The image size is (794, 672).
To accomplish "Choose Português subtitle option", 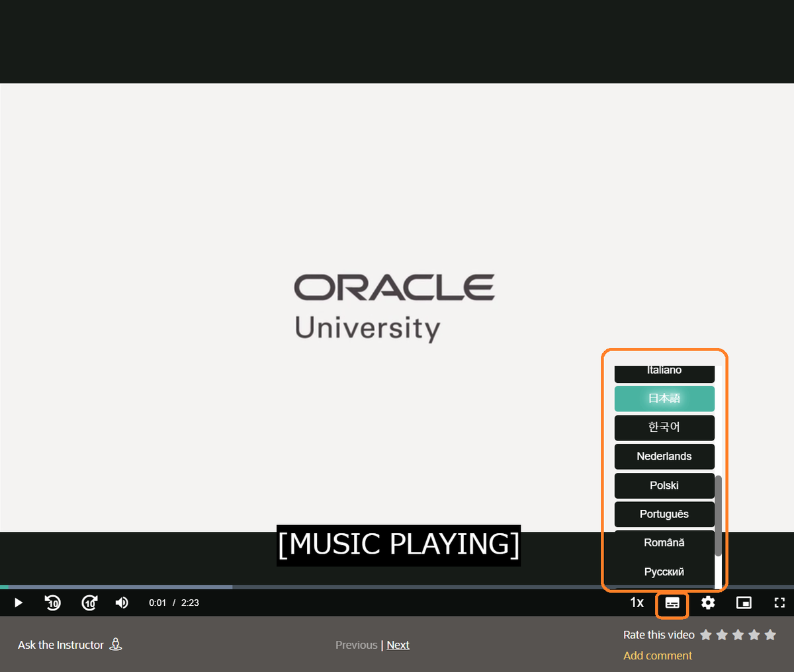I will pyautogui.click(x=664, y=514).
